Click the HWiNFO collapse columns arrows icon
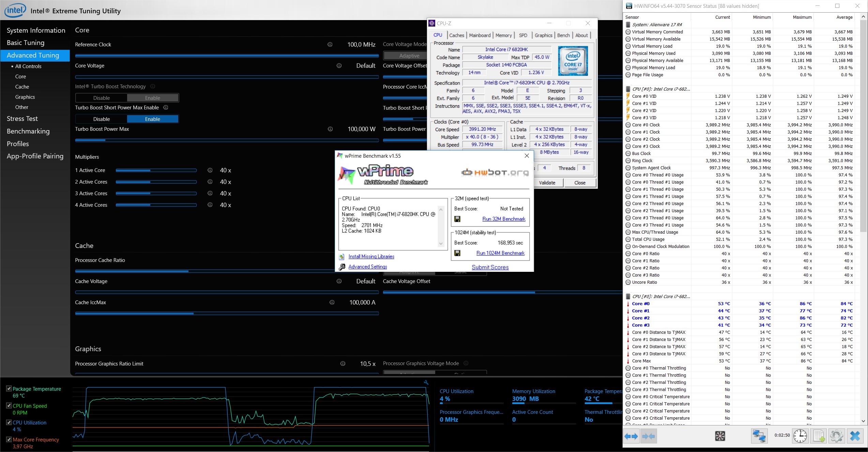Screen dimensions: 868x452 (x=648, y=436)
